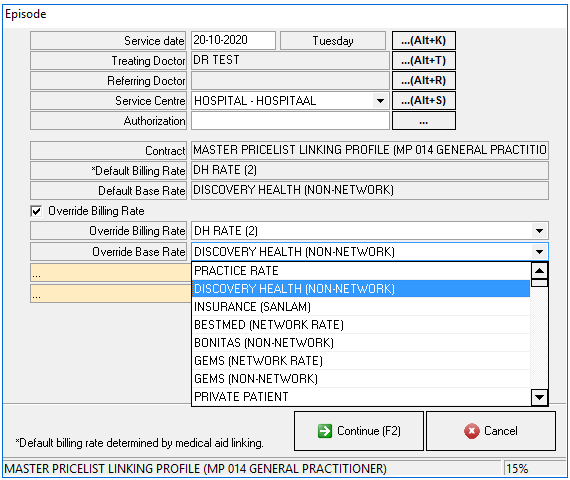Image resolution: width=570 pixels, height=480 pixels.
Task: Click the Treating Doctor field DR TEST
Action: pos(290,60)
